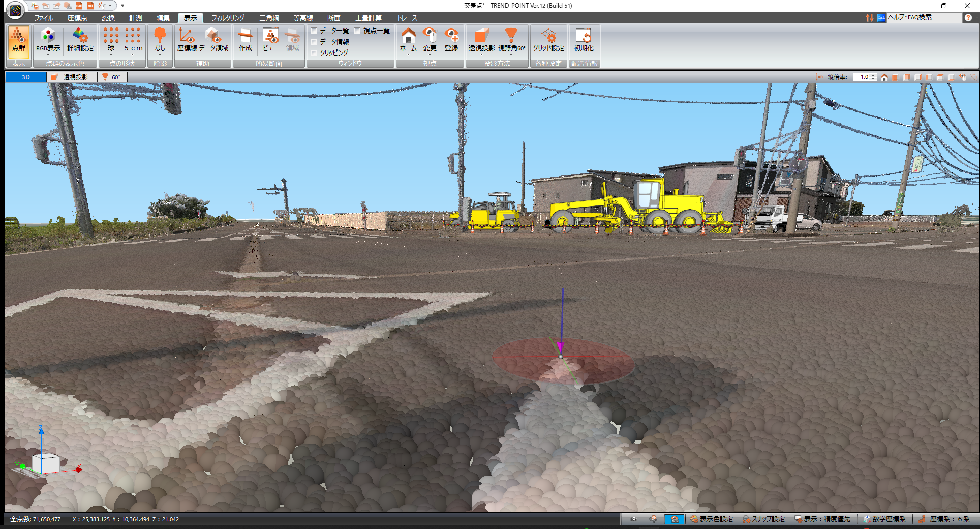Increase 縦倍率 with the up spinner arrow
This screenshot has width=980, height=529.
(x=873, y=75)
